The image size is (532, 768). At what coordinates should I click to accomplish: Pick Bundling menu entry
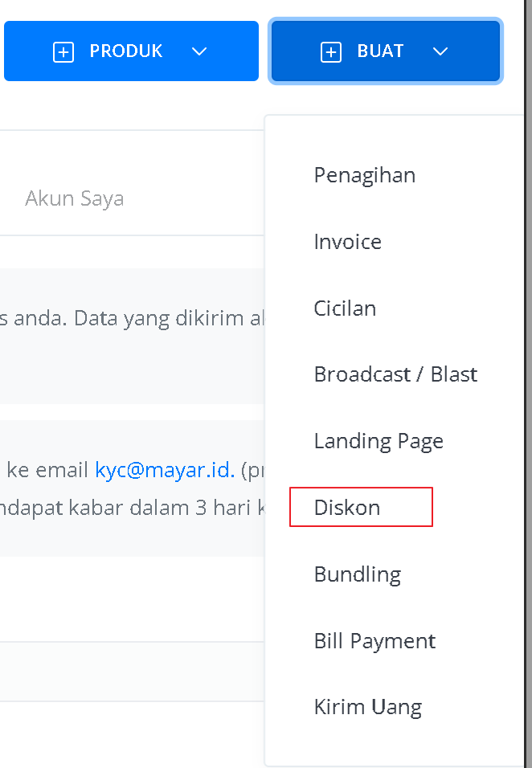tap(358, 574)
